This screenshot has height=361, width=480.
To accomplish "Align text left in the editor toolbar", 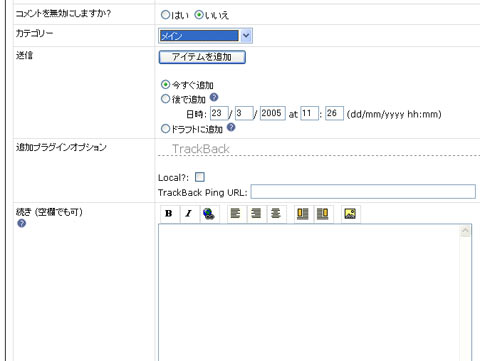I will (236, 214).
